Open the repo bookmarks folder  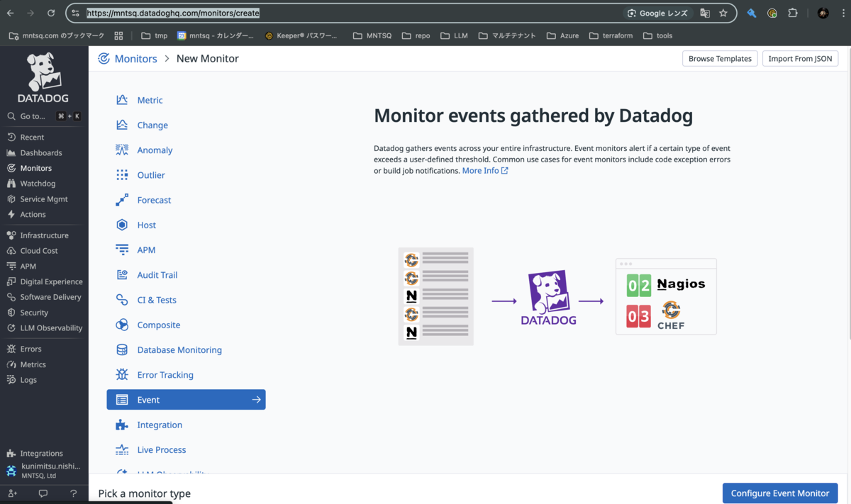coord(416,35)
